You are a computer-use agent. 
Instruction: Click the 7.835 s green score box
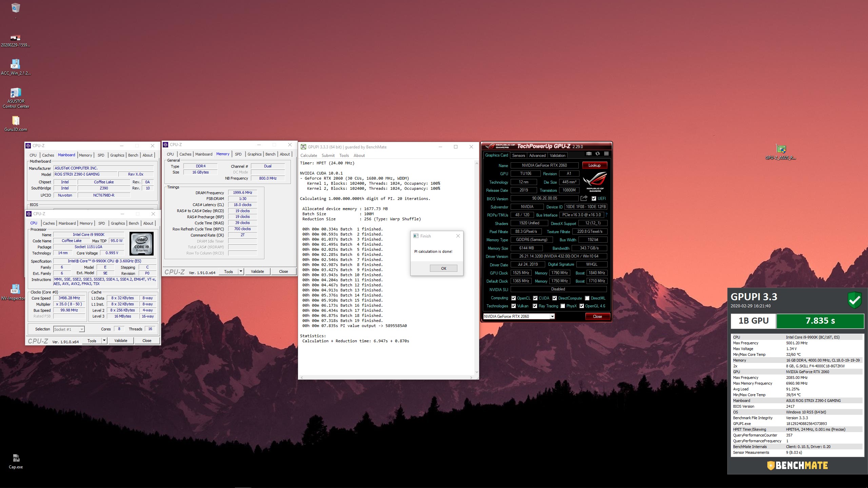coord(820,321)
